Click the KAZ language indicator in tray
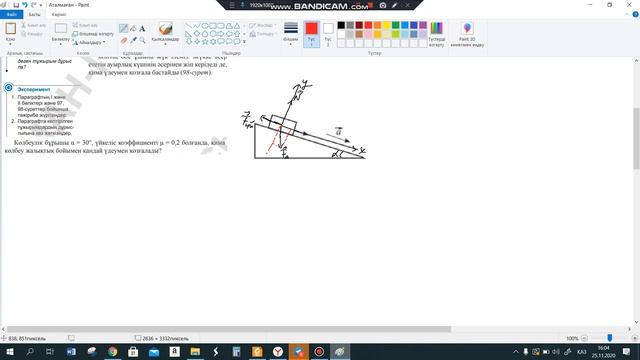This screenshot has height=360, width=640. click(x=582, y=351)
